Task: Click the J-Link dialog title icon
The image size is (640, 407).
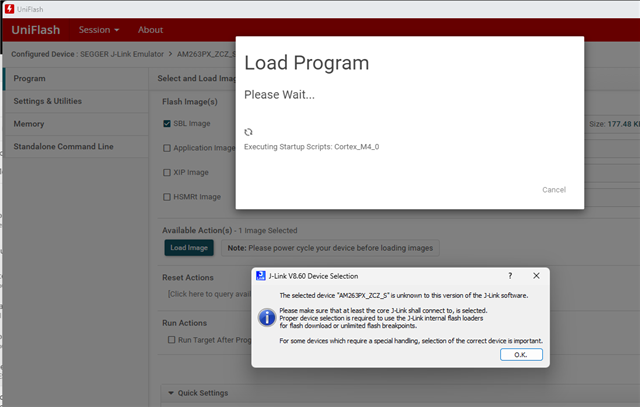Action: point(260,276)
